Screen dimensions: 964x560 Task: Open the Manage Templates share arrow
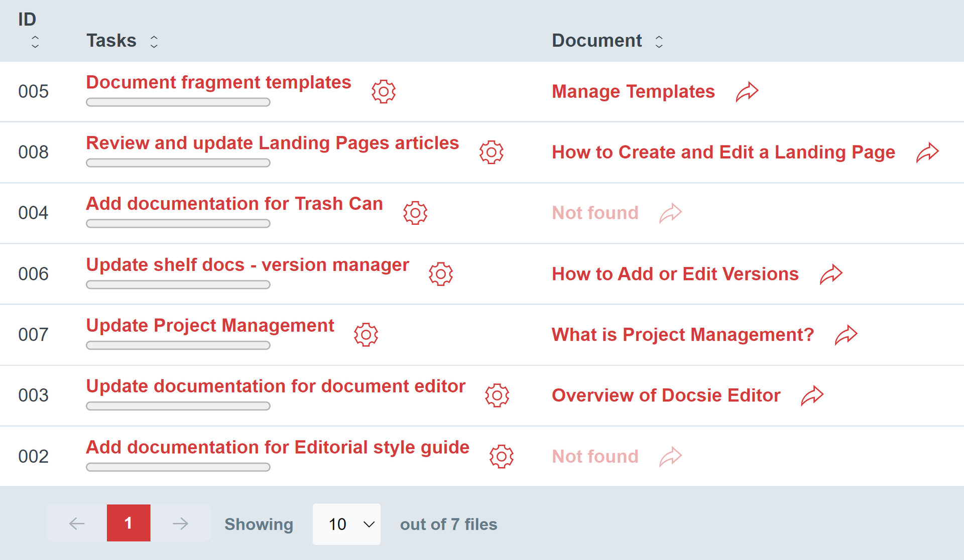747,91
